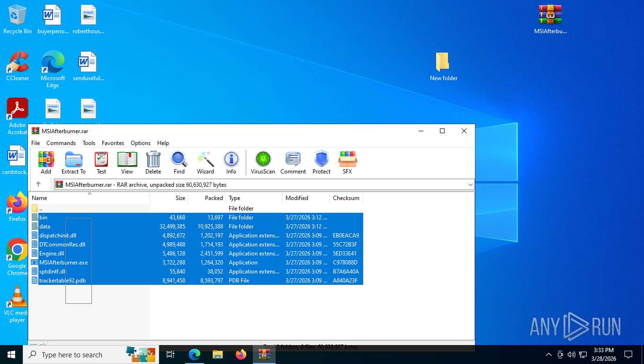Select MSIAfterburner.exe in the list
Viewport: 644px width, 364px height.
pyautogui.click(x=196, y=262)
